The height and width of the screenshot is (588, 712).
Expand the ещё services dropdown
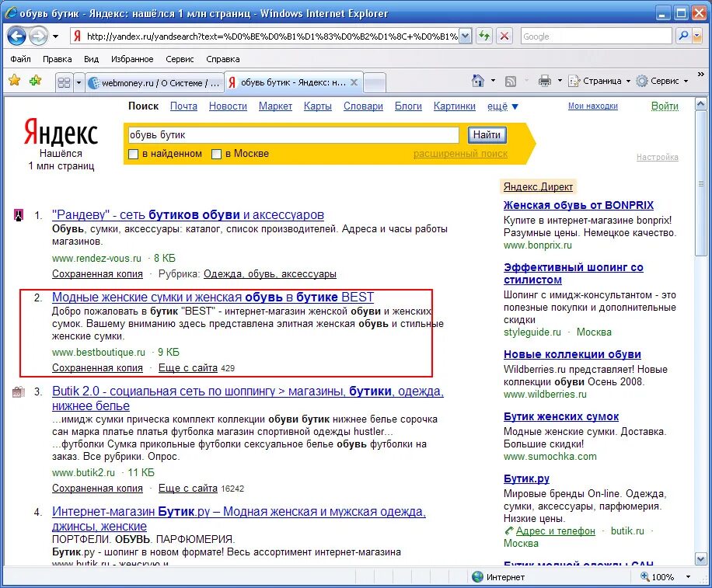[x=502, y=106]
